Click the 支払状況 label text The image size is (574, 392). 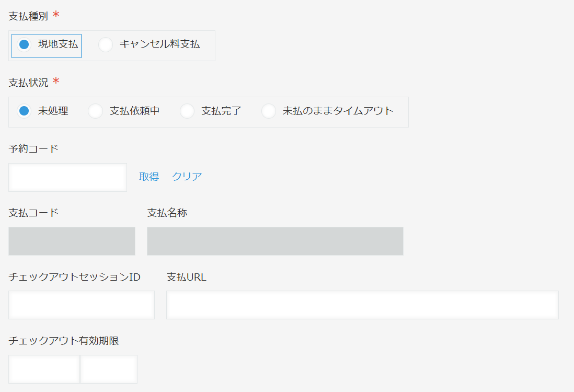click(x=28, y=83)
